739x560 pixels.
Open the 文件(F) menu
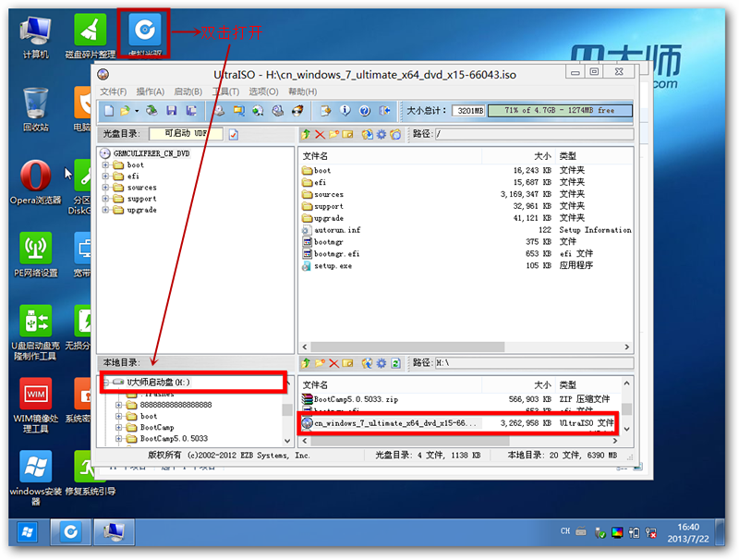point(113,91)
